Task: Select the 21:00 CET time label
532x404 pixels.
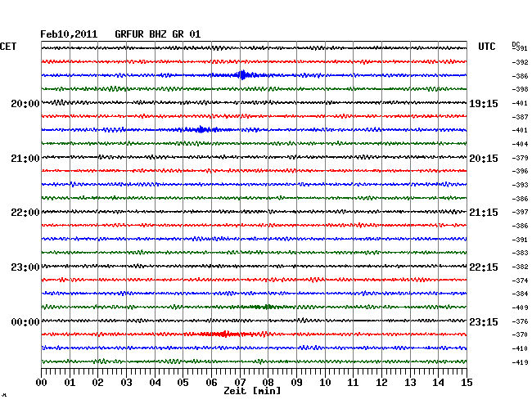Action: pos(25,159)
